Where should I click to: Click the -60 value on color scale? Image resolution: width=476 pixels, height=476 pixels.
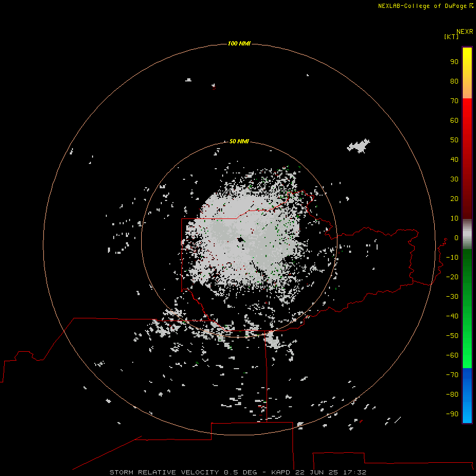coord(452,355)
